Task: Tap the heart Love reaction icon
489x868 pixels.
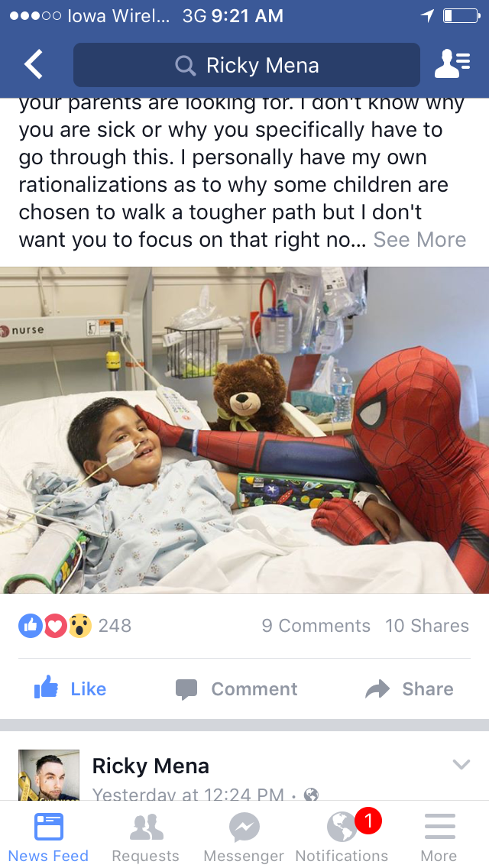Action: 55,626
